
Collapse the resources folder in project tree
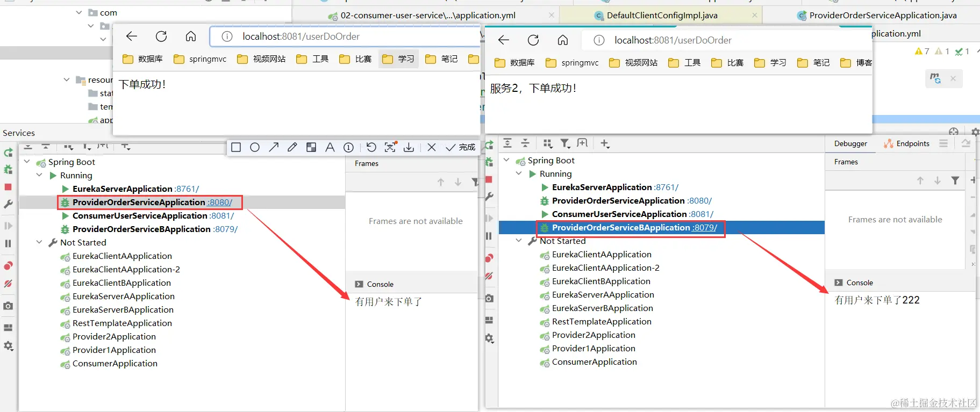coord(67,79)
